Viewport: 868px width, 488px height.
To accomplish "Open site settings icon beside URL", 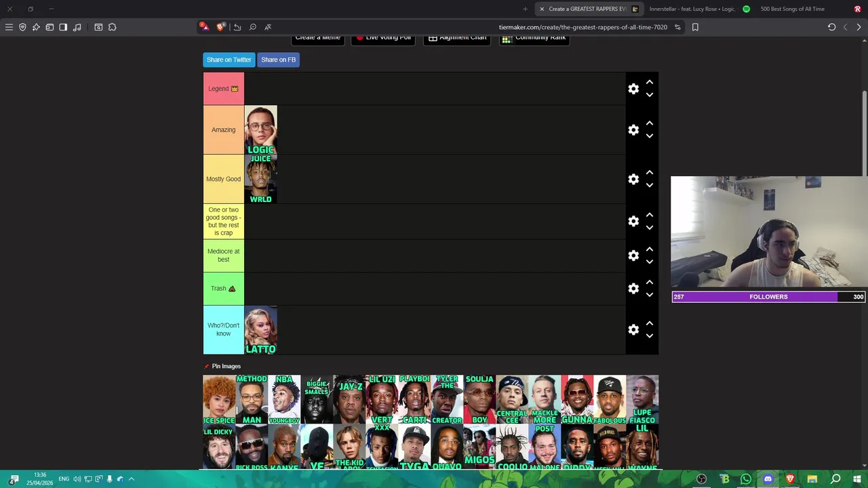I will pyautogui.click(x=677, y=27).
